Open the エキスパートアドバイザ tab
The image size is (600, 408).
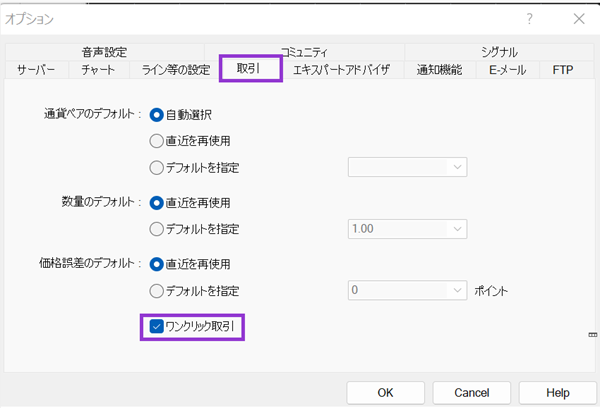[x=341, y=70]
